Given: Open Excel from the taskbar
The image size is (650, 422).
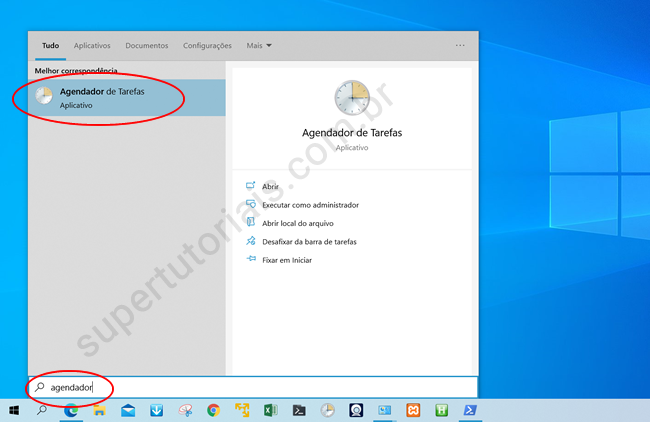Looking at the screenshot, I should (270, 410).
